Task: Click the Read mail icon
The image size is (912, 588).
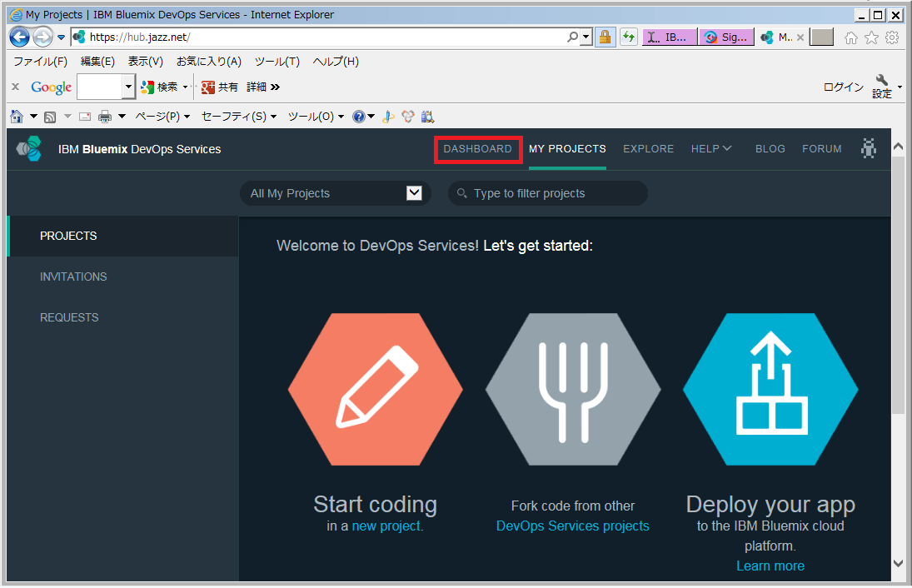Action: click(x=85, y=117)
